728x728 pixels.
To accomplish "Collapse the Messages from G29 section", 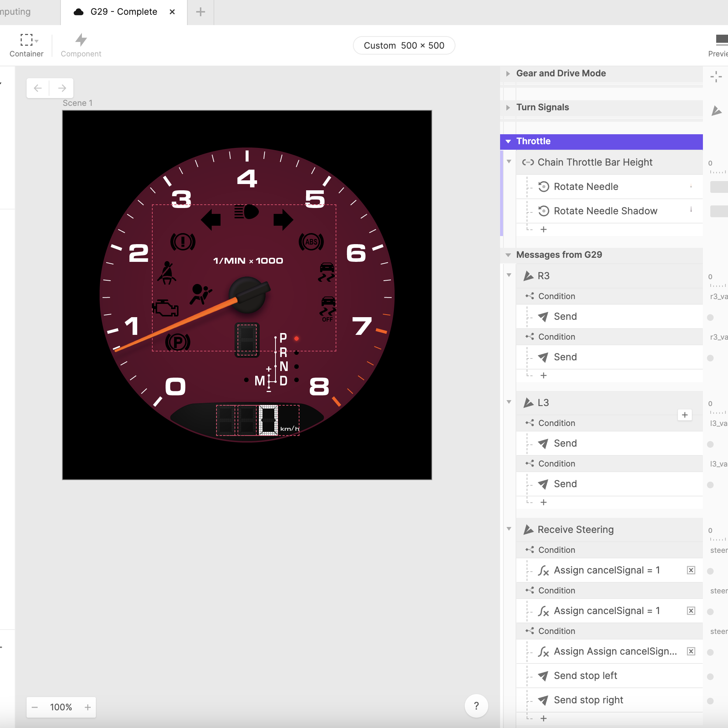I will coord(508,255).
